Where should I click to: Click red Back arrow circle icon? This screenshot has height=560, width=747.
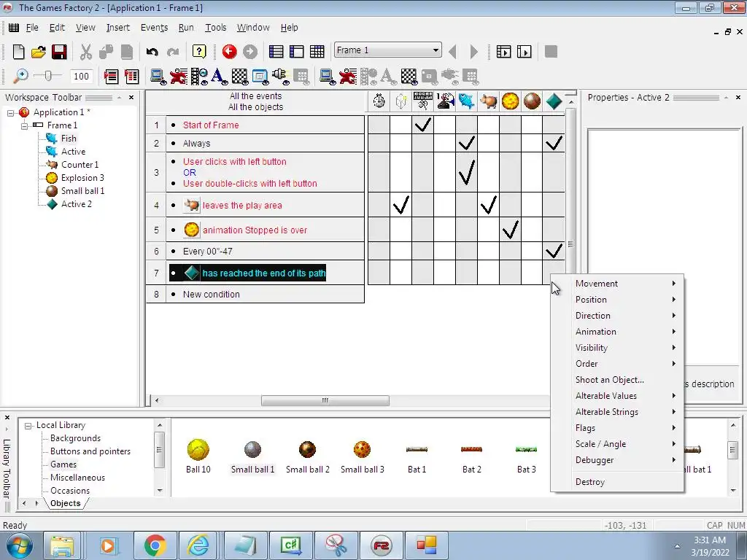pos(230,52)
